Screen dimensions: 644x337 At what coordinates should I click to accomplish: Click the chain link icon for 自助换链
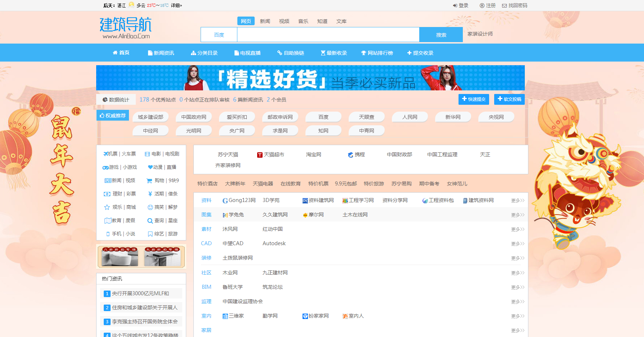(x=280, y=53)
